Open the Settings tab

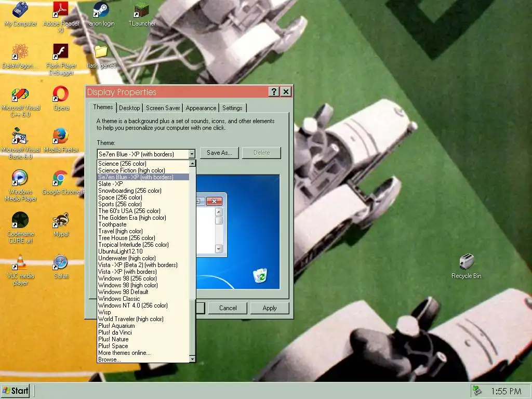point(232,108)
